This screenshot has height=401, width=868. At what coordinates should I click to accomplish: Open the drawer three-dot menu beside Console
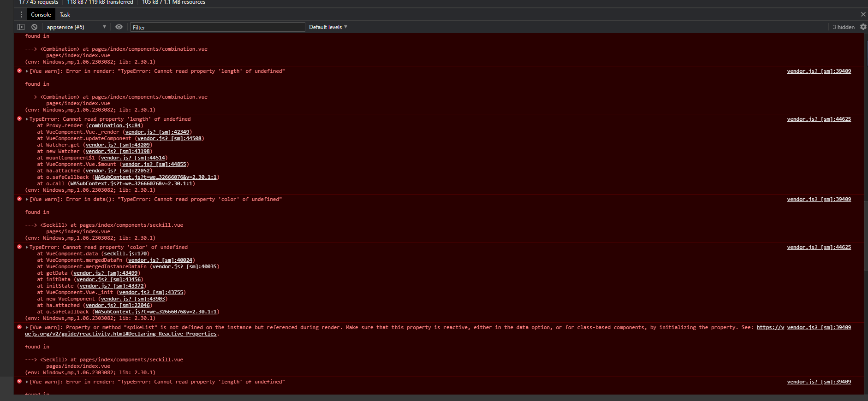coord(21,15)
